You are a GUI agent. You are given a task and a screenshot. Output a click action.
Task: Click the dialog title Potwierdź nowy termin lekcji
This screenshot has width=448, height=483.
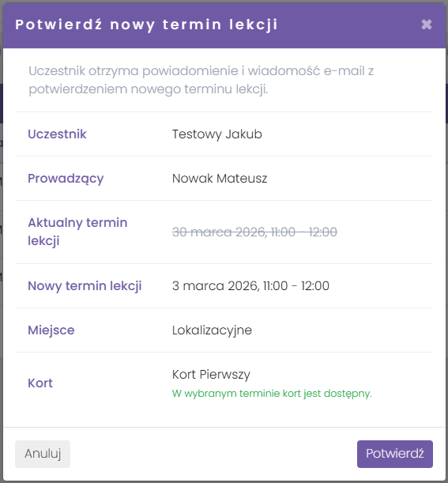click(146, 25)
